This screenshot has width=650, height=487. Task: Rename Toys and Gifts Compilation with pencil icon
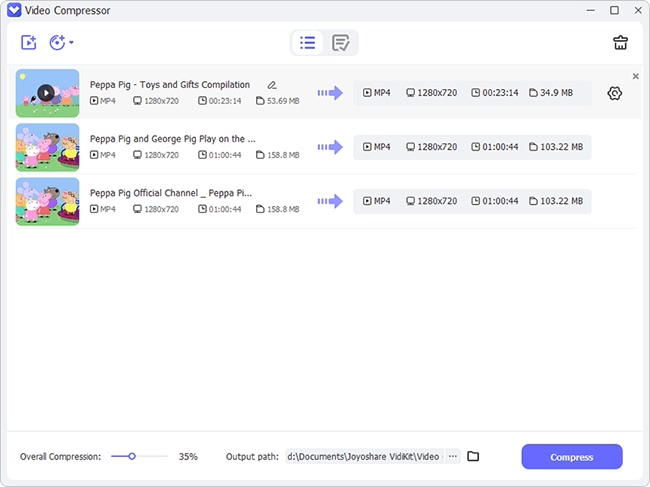click(x=272, y=85)
